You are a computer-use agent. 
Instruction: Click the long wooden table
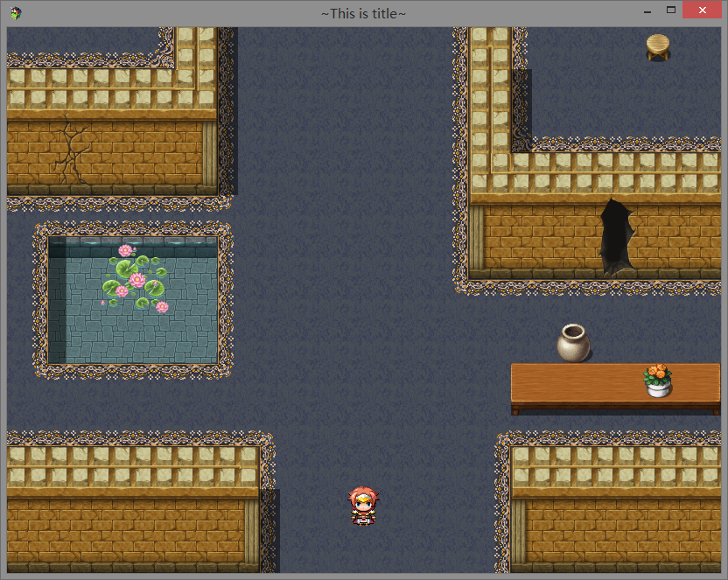[616, 388]
